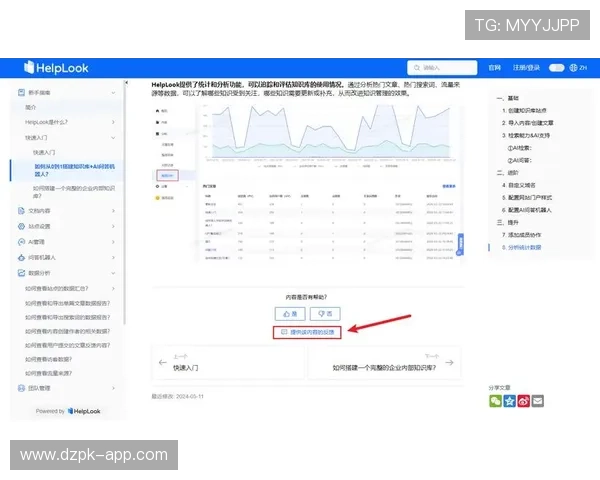Viewport: 600px width, 480px height.
Task: Click 提供该内容的反馈 feedback link
Action: [x=307, y=332]
